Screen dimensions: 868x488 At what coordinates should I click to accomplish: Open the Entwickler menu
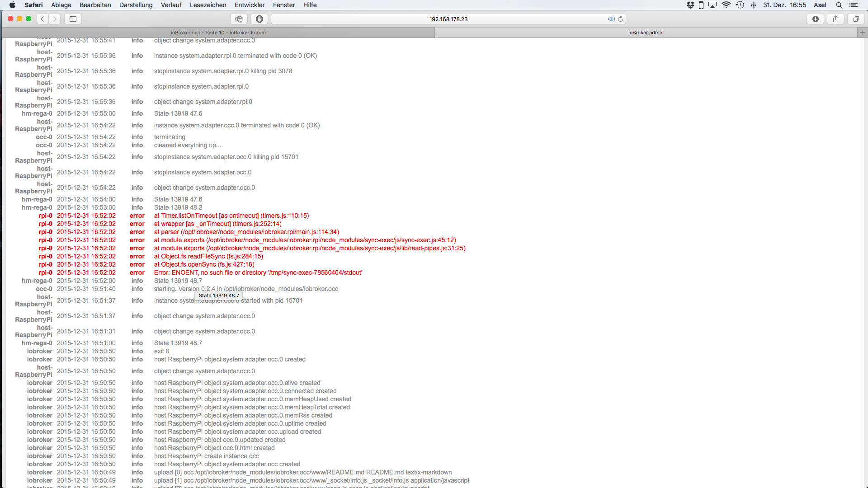pos(250,5)
